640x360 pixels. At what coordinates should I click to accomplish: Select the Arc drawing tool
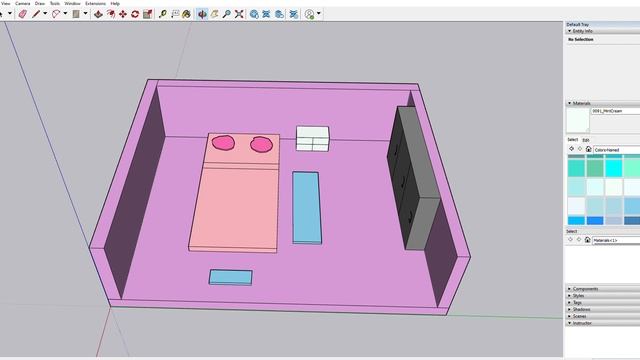[56, 14]
